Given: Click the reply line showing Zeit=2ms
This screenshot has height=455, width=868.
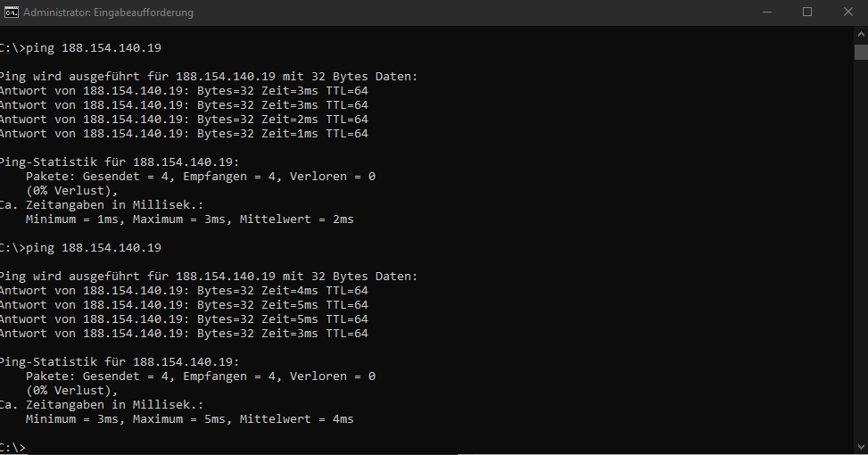Looking at the screenshot, I should (x=184, y=120).
